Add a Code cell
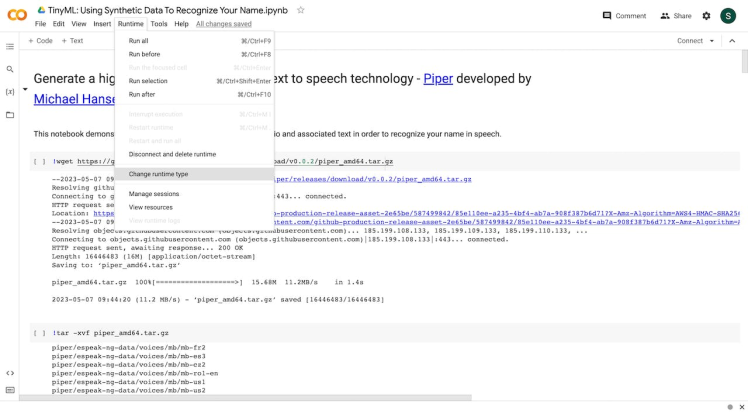 coord(41,41)
